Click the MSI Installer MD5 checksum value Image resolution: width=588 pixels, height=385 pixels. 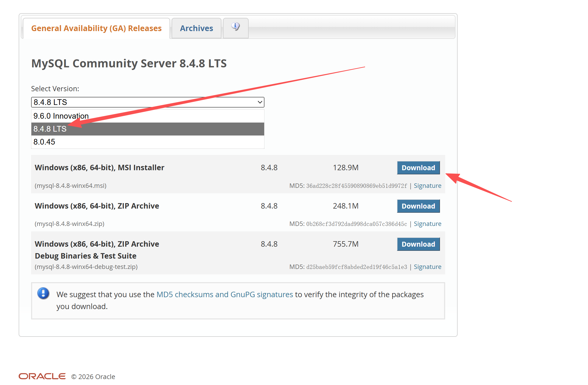click(x=356, y=186)
